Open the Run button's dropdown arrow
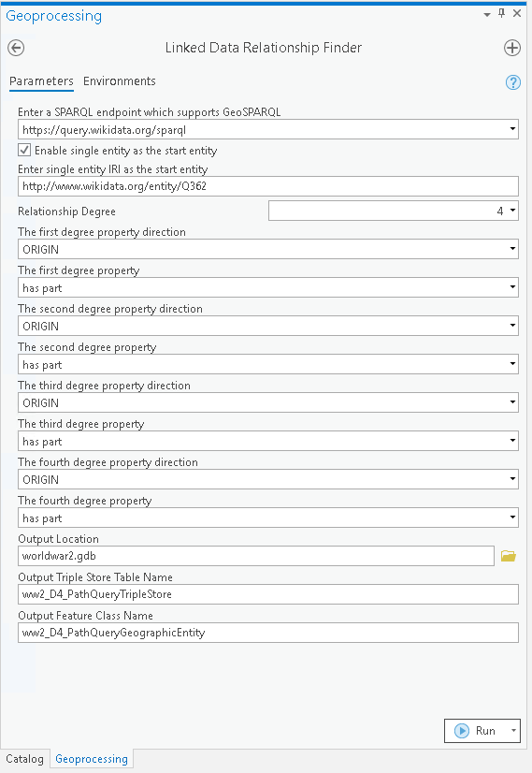 tap(513, 731)
